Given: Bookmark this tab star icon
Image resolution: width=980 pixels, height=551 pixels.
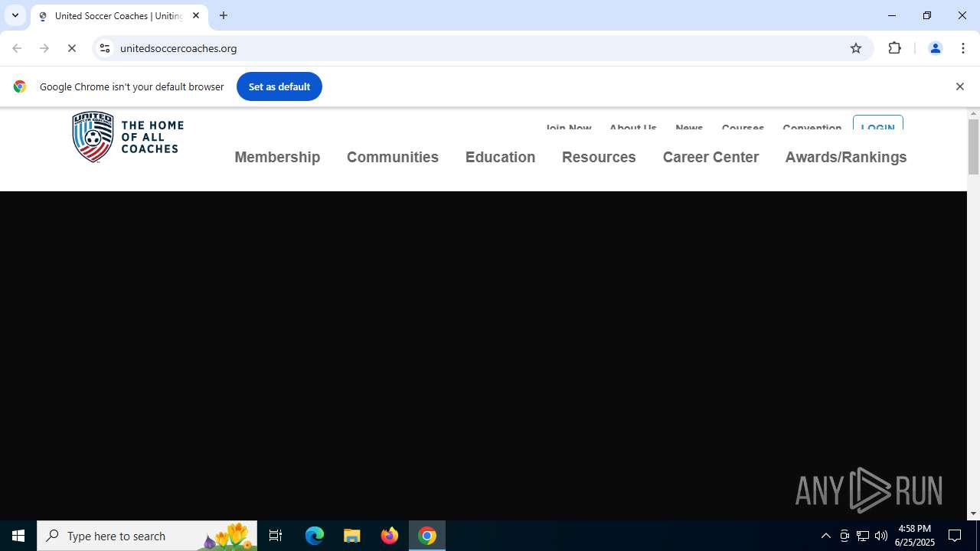Looking at the screenshot, I should pyautogui.click(x=856, y=48).
